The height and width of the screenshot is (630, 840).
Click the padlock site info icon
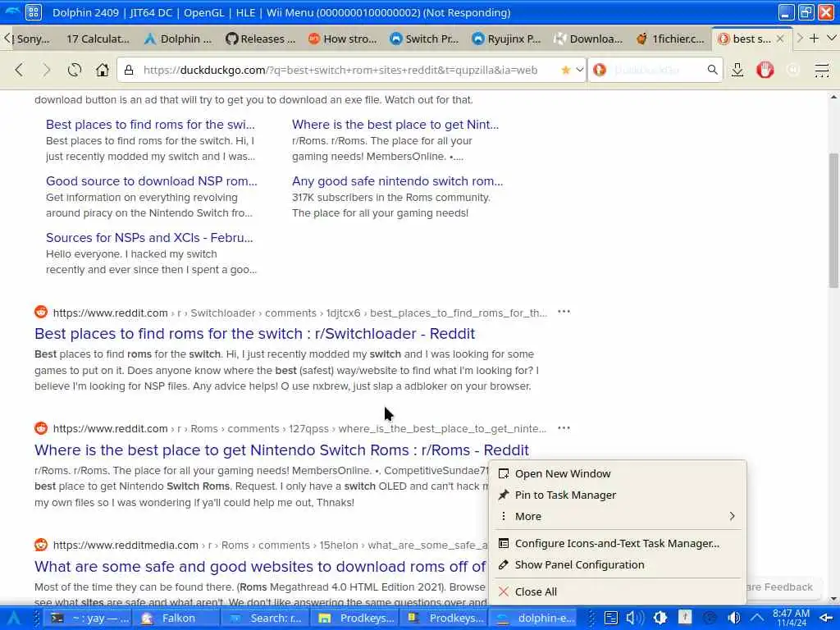(129, 71)
